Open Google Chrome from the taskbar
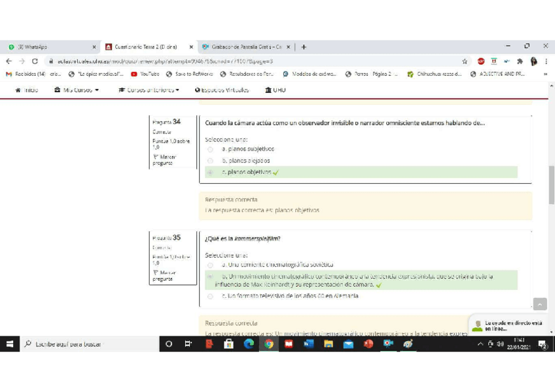555x392 pixels. (x=268, y=344)
